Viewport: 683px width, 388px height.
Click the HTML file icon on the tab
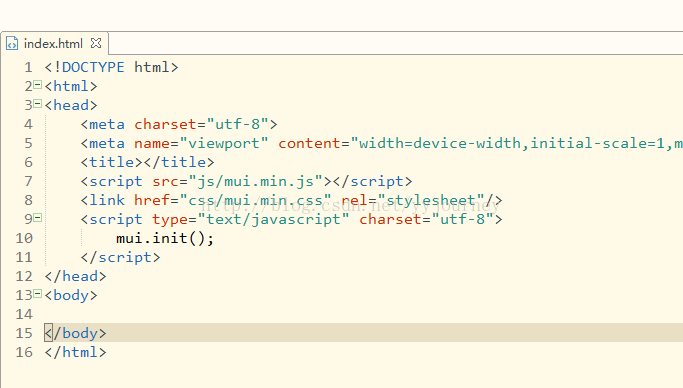pos(12,44)
